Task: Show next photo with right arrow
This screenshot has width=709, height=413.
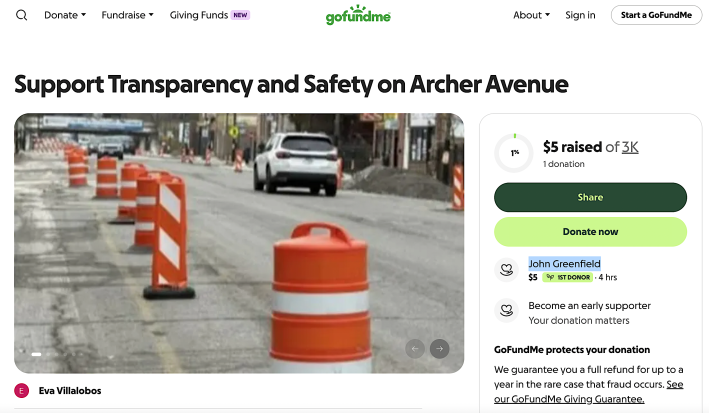Action: [x=439, y=349]
